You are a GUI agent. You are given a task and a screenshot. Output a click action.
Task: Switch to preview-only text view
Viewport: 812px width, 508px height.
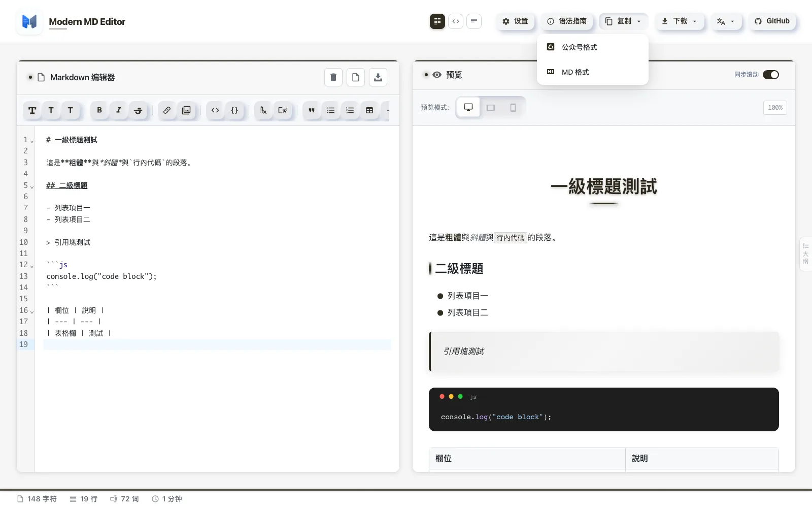click(474, 21)
